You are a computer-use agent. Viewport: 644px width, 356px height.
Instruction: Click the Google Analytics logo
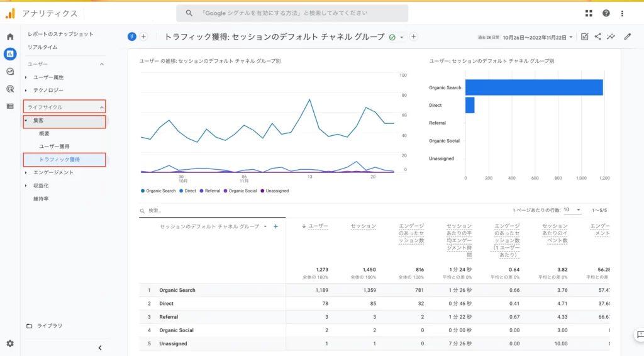coord(10,14)
